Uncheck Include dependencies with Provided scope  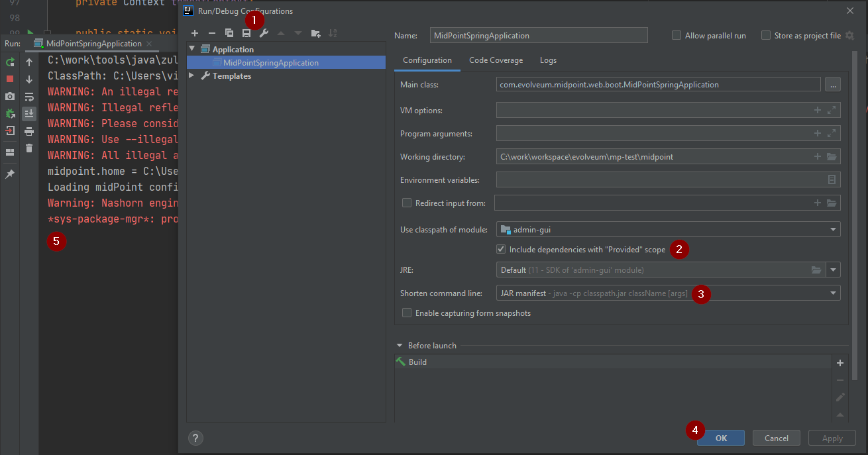pyautogui.click(x=502, y=249)
